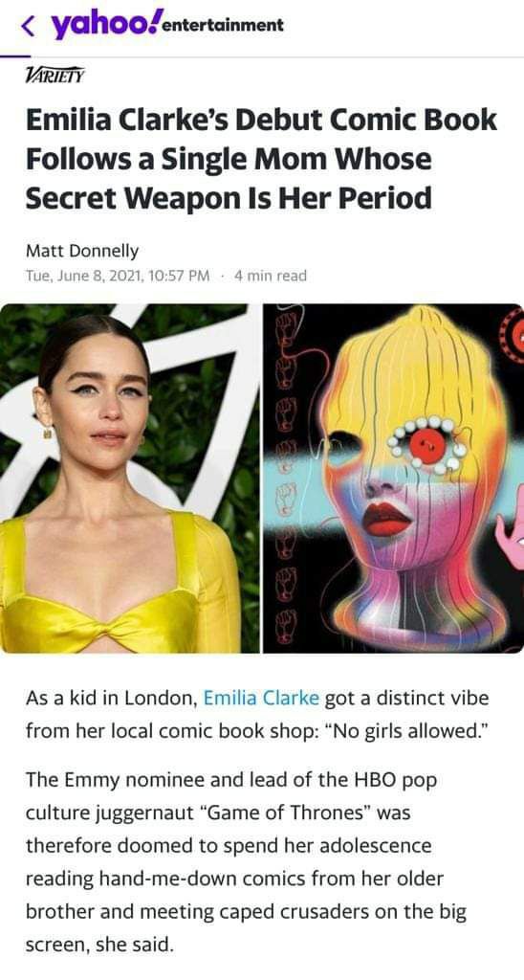Click the red circle in artwork corner
The width and height of the screenshot is (524, 980).
[x=513, y=332]
